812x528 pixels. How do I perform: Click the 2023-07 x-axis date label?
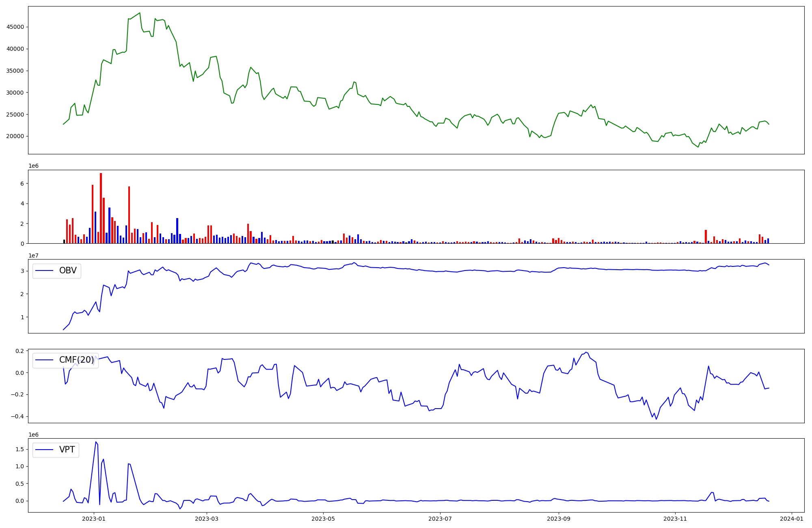tap(440, 519)
